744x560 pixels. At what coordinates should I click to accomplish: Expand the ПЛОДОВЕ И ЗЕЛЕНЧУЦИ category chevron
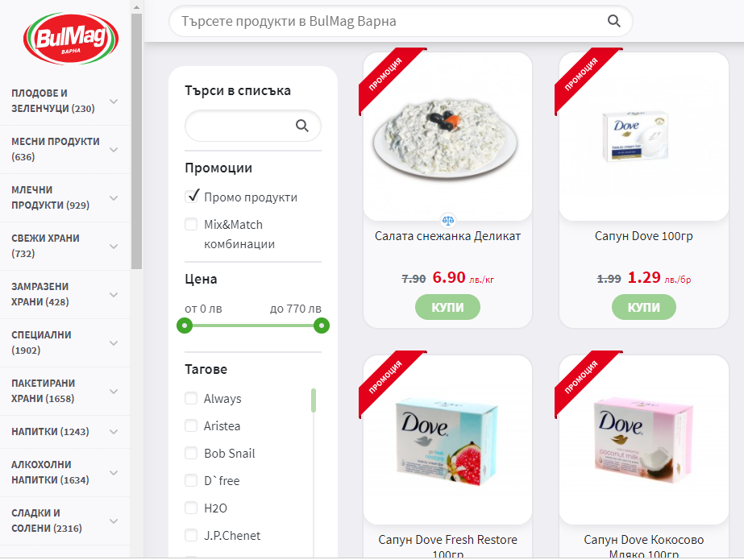(x=114, y=101)
